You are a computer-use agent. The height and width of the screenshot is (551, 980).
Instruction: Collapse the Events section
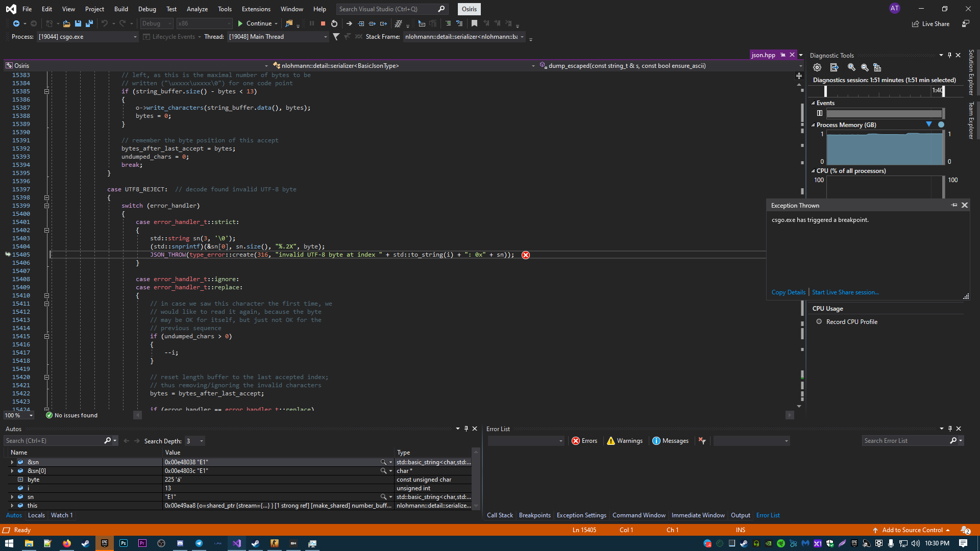click(x=813, y=103)
